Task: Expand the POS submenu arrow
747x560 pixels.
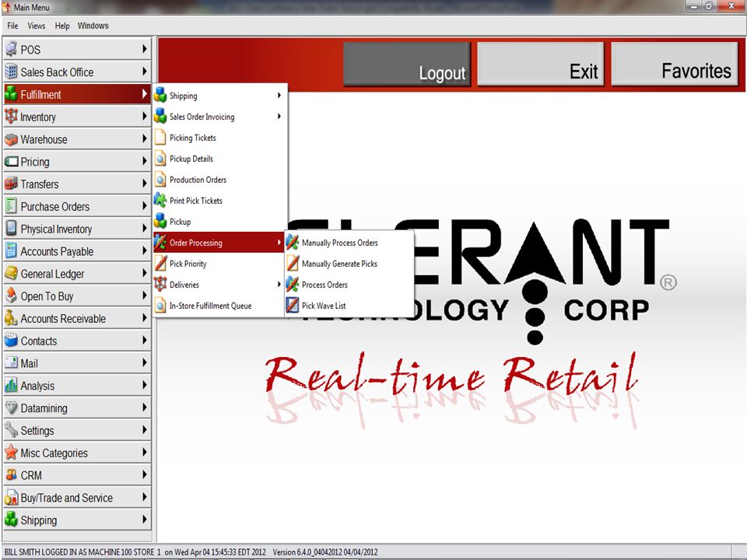Action: coord(145,49)
